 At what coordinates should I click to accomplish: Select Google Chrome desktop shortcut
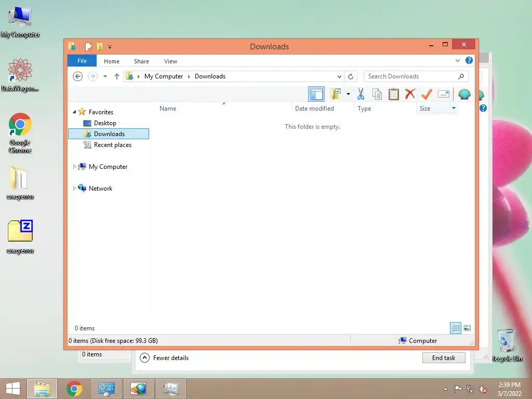pos(20,132)
